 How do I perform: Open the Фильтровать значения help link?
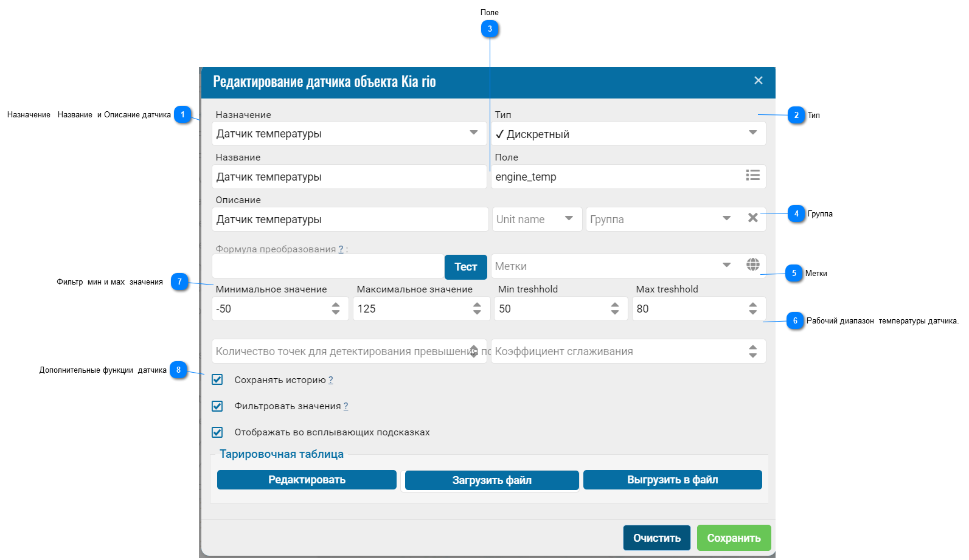[346, 406]
